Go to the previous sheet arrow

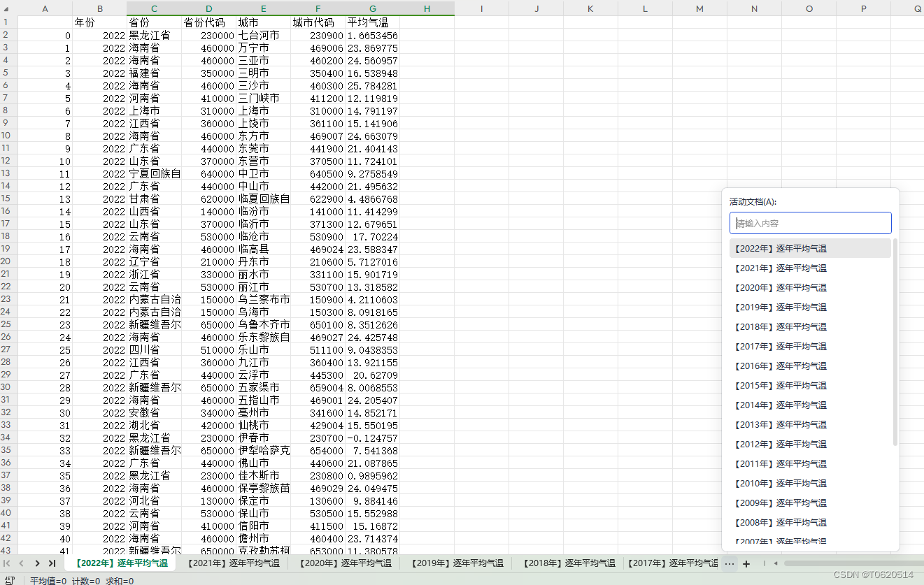(22, 563)
